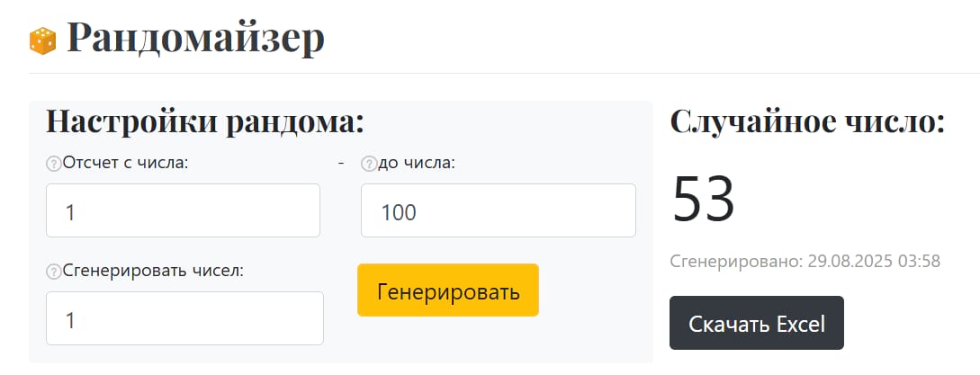
Task: Click the "Сгенерировать чисел:" label text
Action: coord(154,272)
